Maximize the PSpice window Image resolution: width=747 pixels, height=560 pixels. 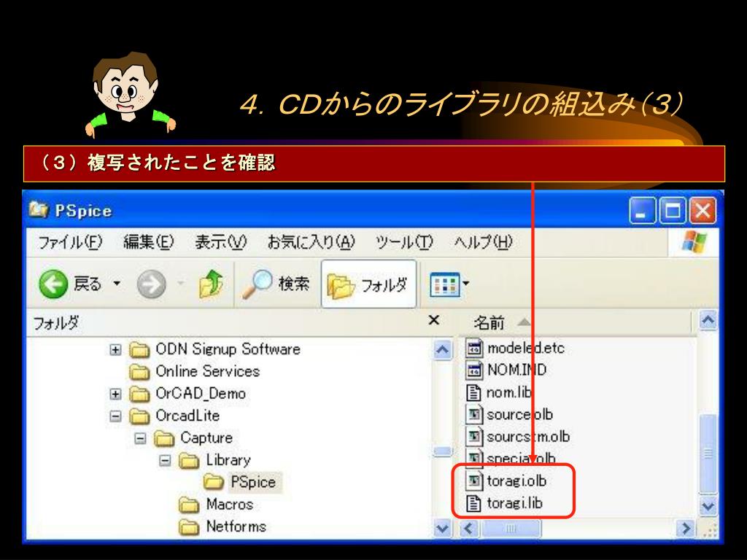coord(672,211)
